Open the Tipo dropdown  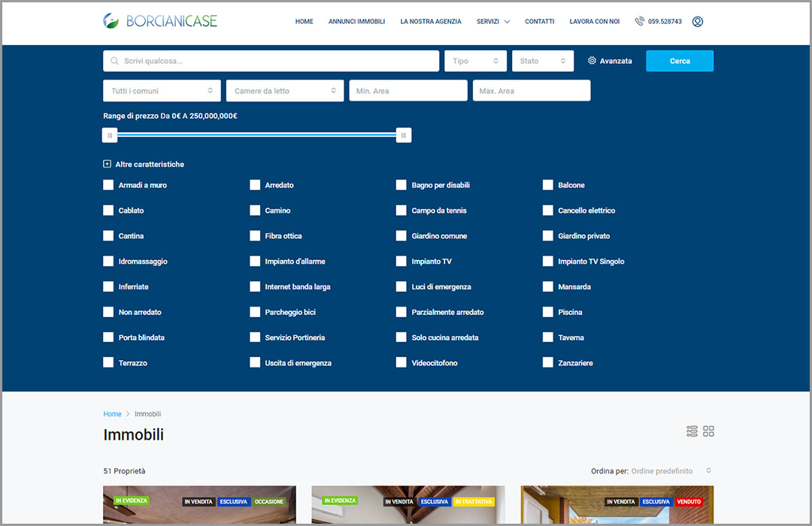475,61
